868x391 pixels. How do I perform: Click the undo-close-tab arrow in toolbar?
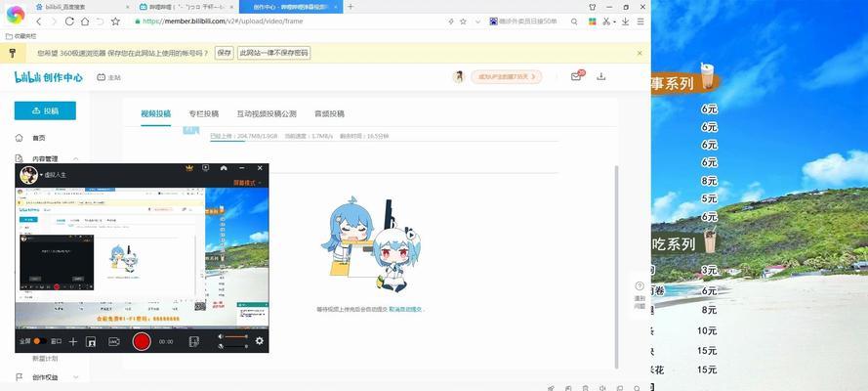click(x=100, y=22)
